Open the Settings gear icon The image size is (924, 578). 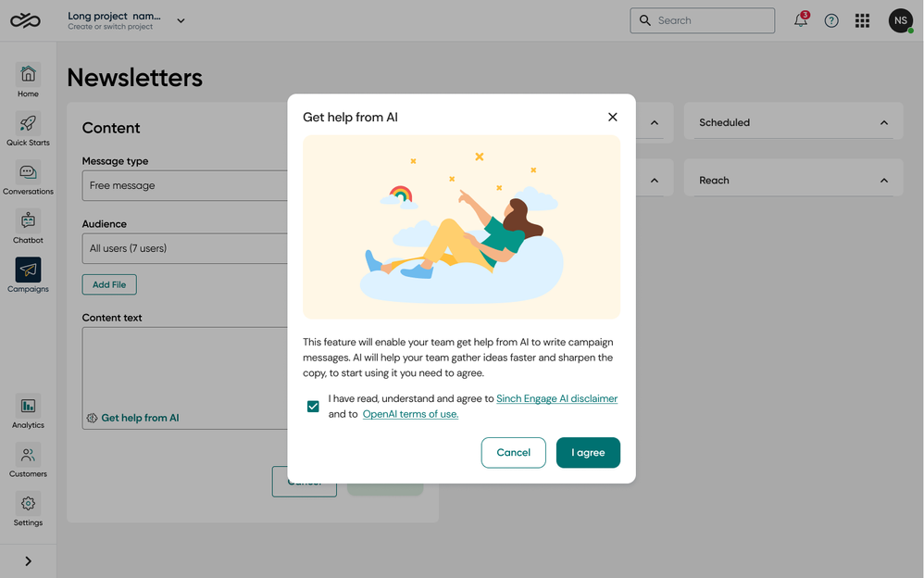pos(28,504)
